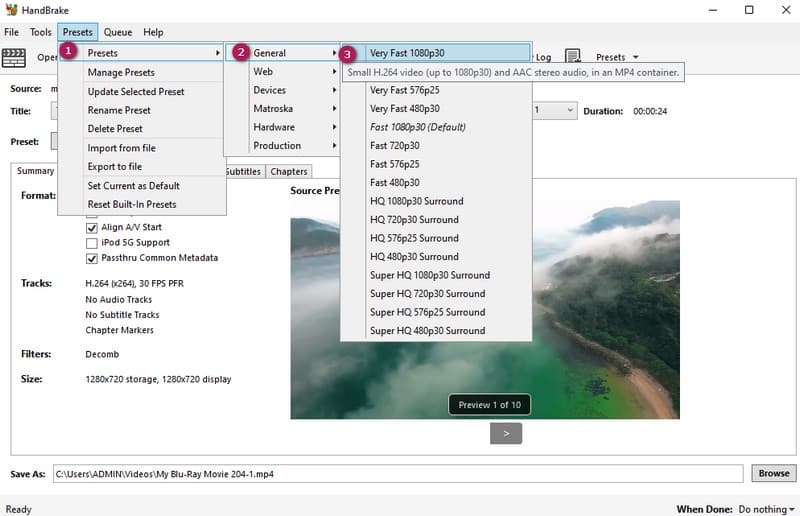
Task: Select Super HQ 1080p30 Surround preset
Action: point(436,275)
